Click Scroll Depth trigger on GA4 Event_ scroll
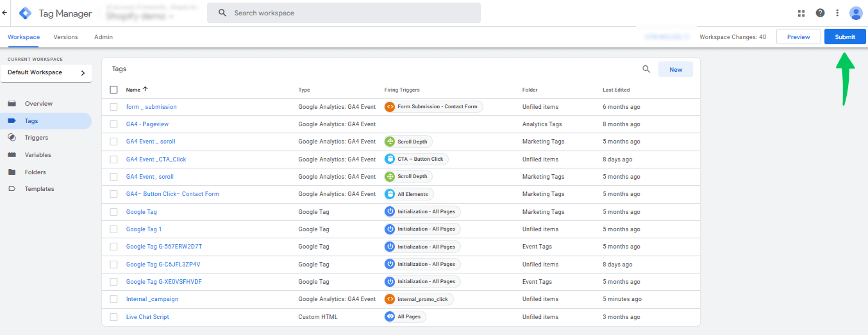 (x=408, y=176)
